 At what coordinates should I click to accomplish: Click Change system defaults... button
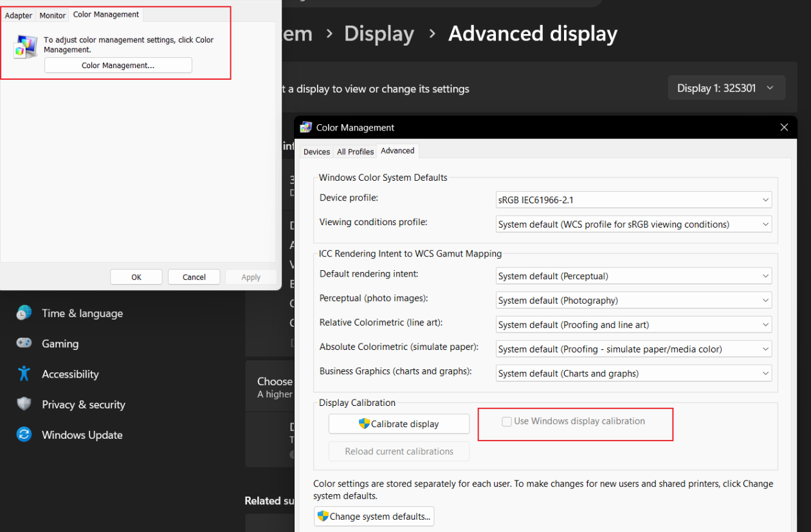pos(374,517)
